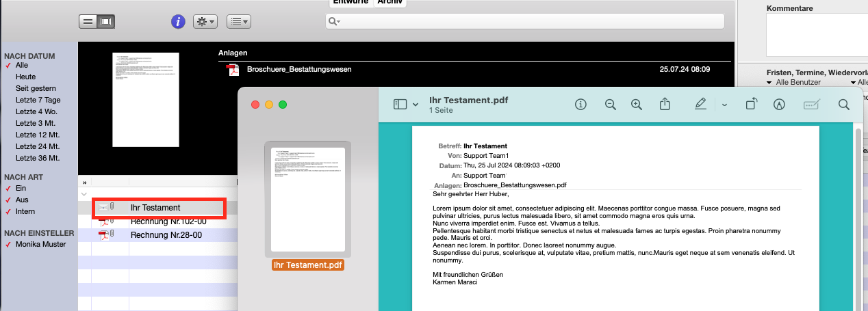Click the document preview thumbnail on black
This screenshot has width=868, height=311.
pos(145,100)
